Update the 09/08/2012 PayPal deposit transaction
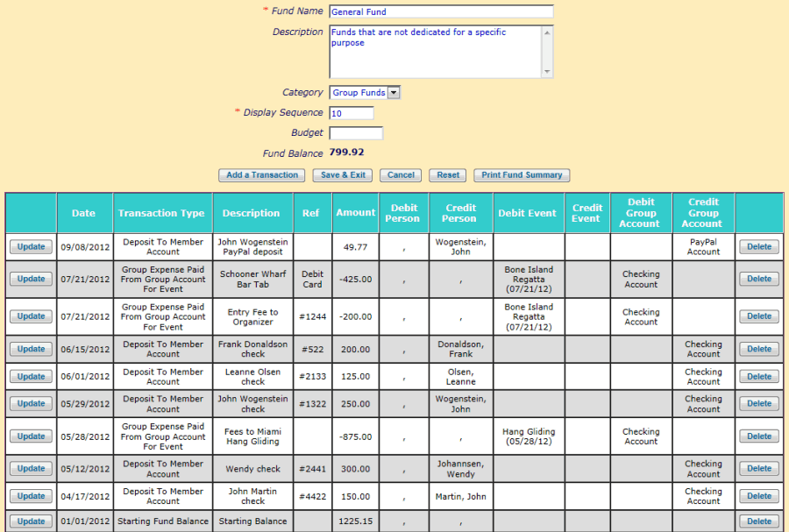This screenshot has width=789, height=532. click(32, 247)
